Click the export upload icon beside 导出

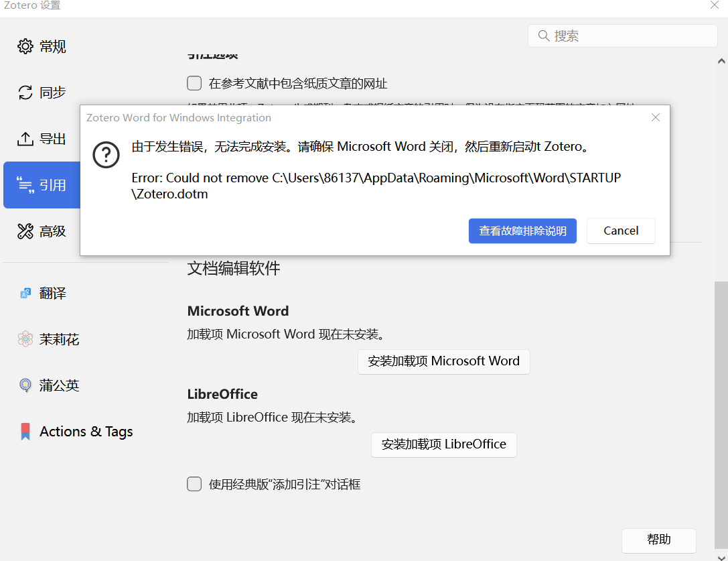[x=25, y=139]
